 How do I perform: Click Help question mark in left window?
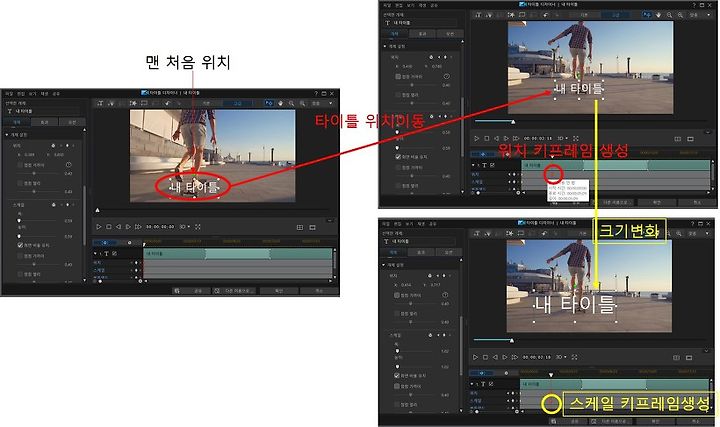click(x=315, y=93)
